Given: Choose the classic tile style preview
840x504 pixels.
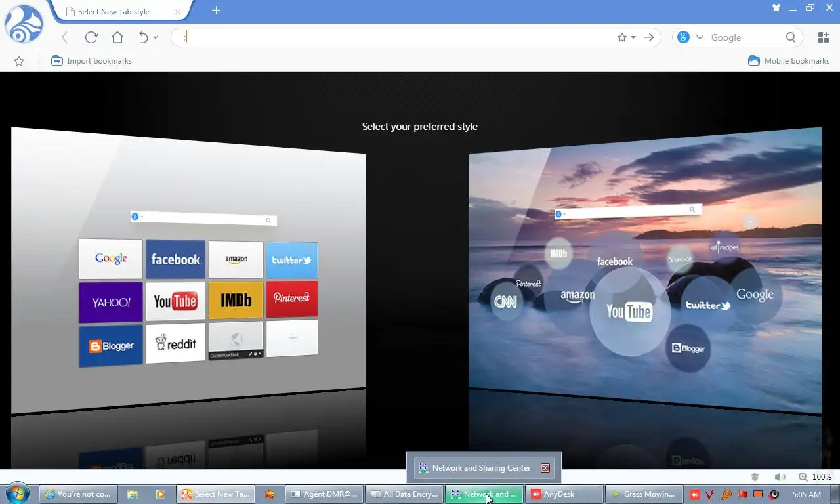Looking at the screenshot, I should click(x=188, y=270).
